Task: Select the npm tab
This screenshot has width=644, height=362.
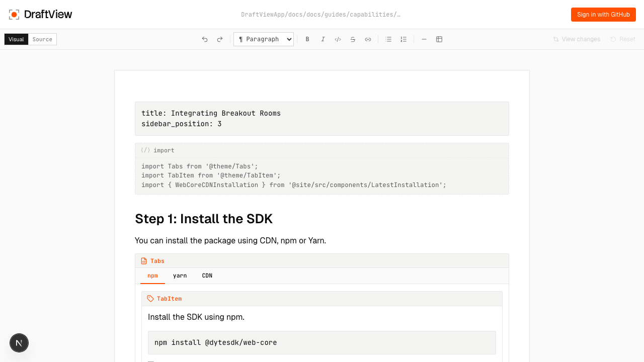Action: (x=152, y=276)
